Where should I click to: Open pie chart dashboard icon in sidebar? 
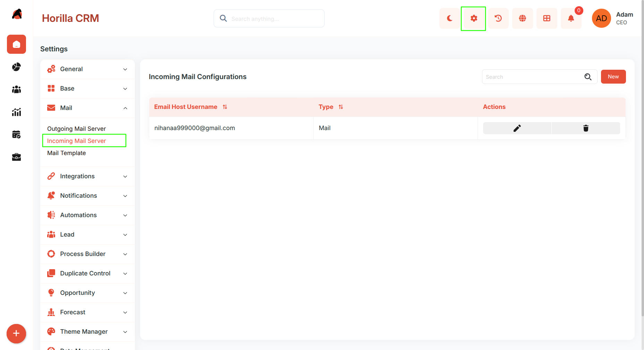click(16, 67)
